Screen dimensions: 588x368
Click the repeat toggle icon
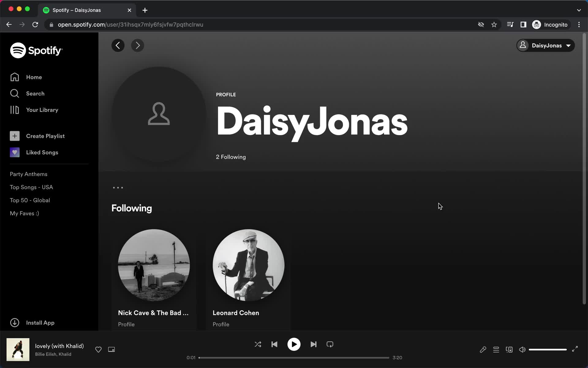(330, 344)
